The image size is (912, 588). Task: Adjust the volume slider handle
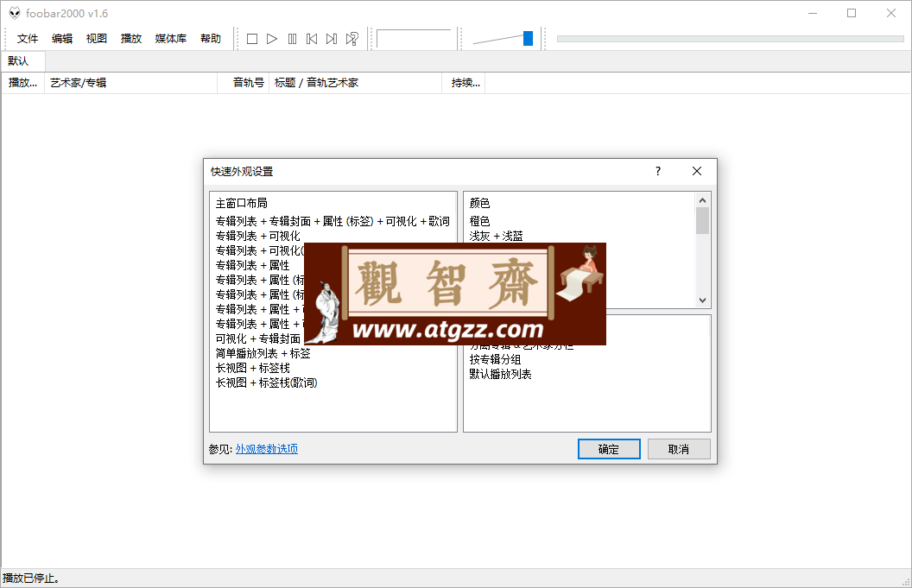click(x=528, y=38)
